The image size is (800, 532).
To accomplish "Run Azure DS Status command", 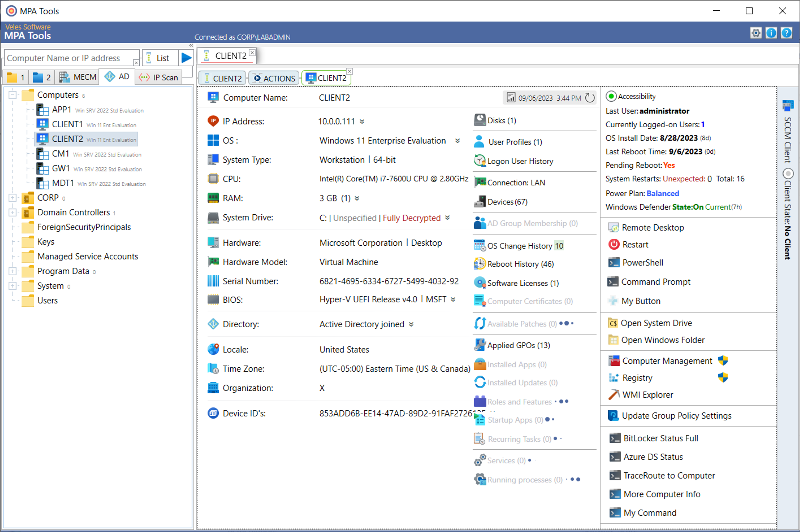I will tap(646, 457).
